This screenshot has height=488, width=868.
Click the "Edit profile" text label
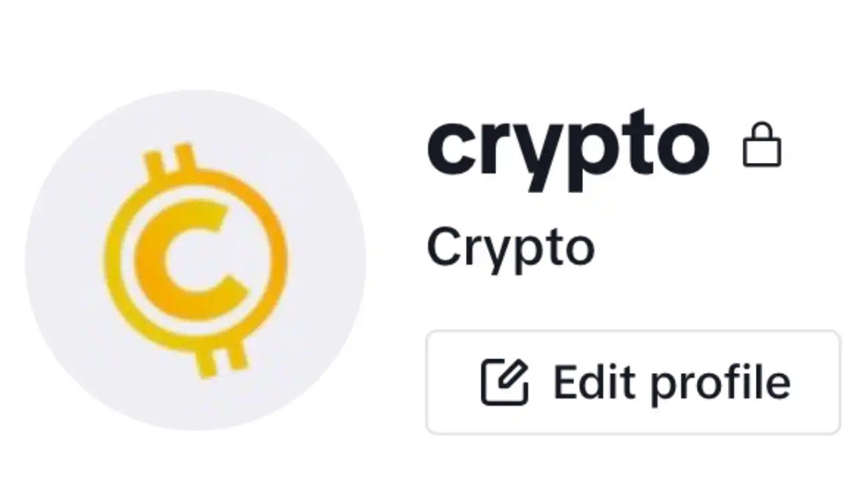pos(672,382)
